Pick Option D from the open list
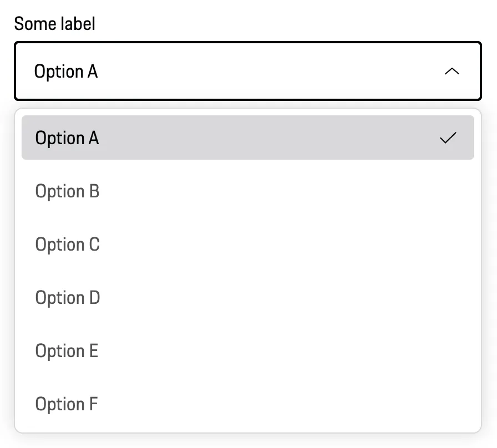Image resolution: width=497 pixels, height=448 pixels. point(67,298)
